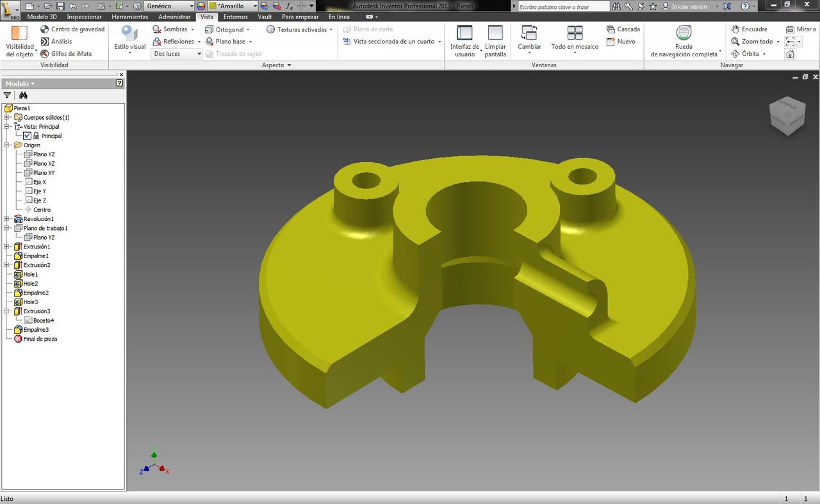
Task: Toggle Glifos de iMate visibility
Action: [x=66, y=54]
